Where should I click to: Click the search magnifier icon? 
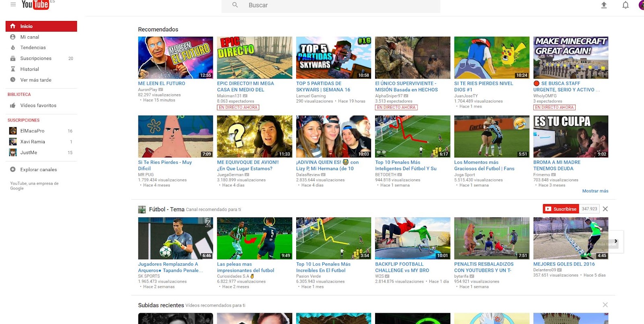pos(235,5)
